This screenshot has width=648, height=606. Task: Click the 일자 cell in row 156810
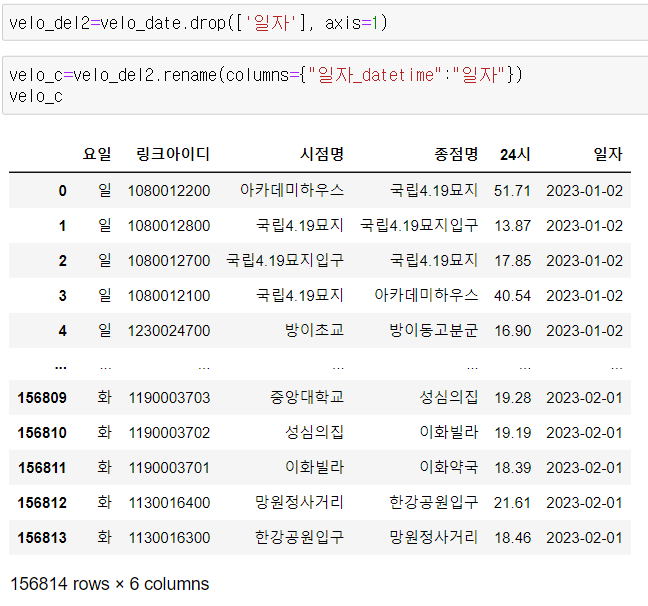(x=584, y=433)
